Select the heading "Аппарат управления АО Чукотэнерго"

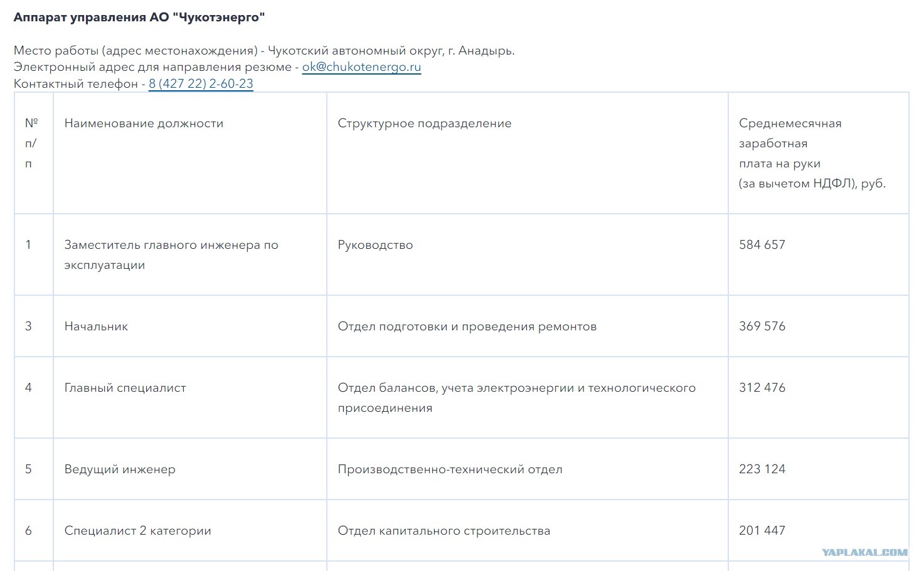click(x=139, y=18)
